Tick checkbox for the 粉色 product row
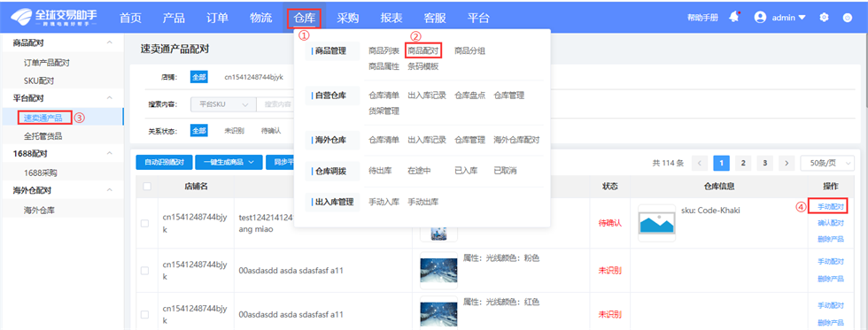Viewport: 868px width, 330px height. pos(144,271)
